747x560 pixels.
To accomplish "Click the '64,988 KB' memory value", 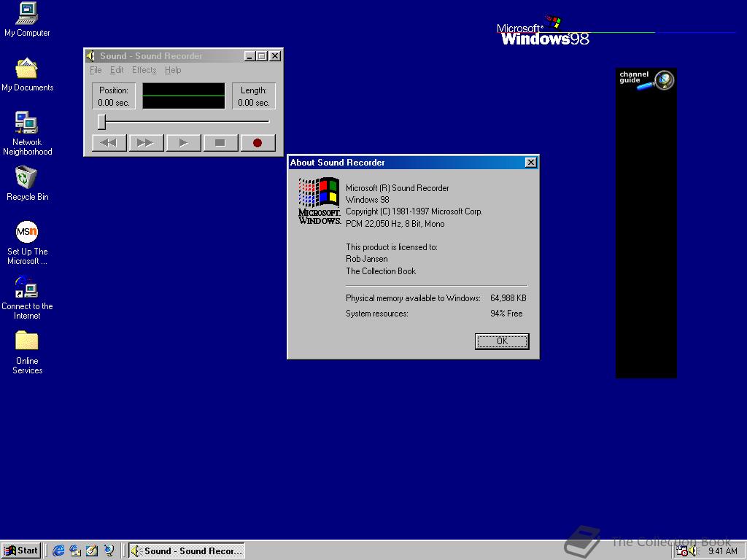I will 508,298.
